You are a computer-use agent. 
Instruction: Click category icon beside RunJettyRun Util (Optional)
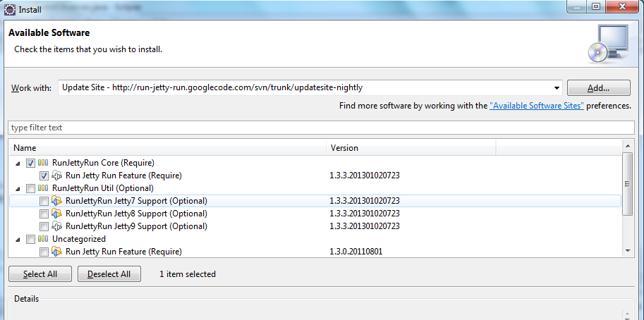point(43,188)
